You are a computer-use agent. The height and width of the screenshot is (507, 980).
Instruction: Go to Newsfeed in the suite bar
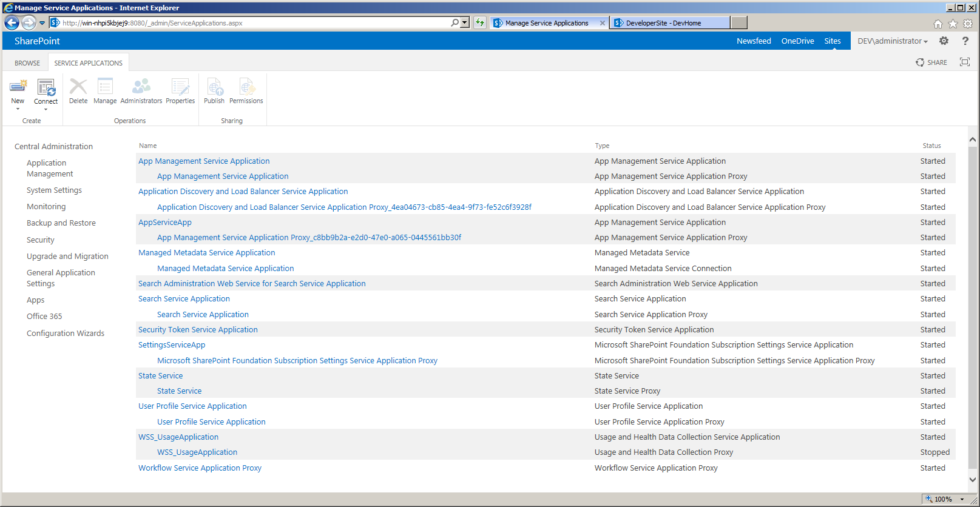(x=754, y=41)
